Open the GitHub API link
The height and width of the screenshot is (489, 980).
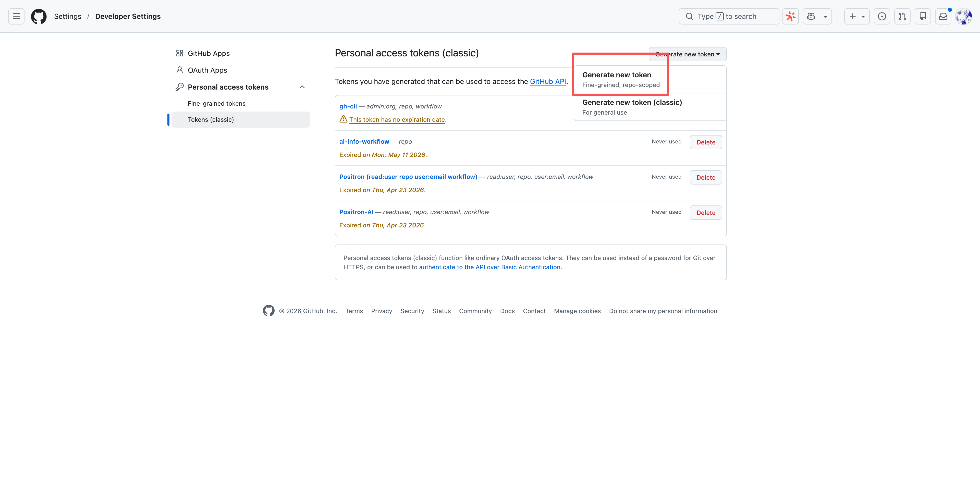[x=548, y=81]
